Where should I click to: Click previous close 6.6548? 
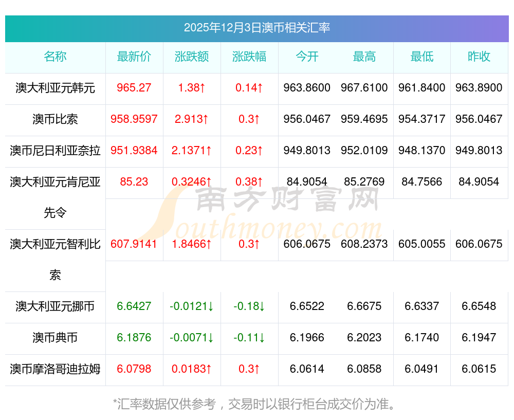pyautogui.click(x=479, y=306)
